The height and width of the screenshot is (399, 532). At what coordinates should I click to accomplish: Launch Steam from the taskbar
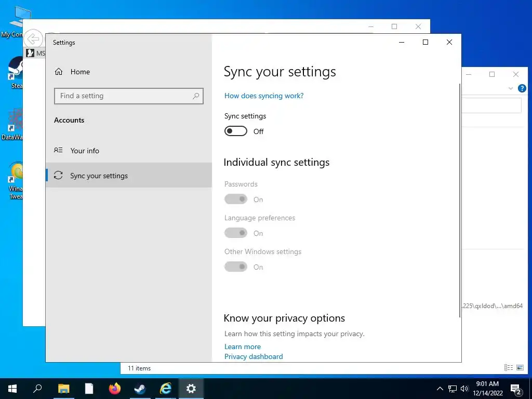tap(140, 389)
